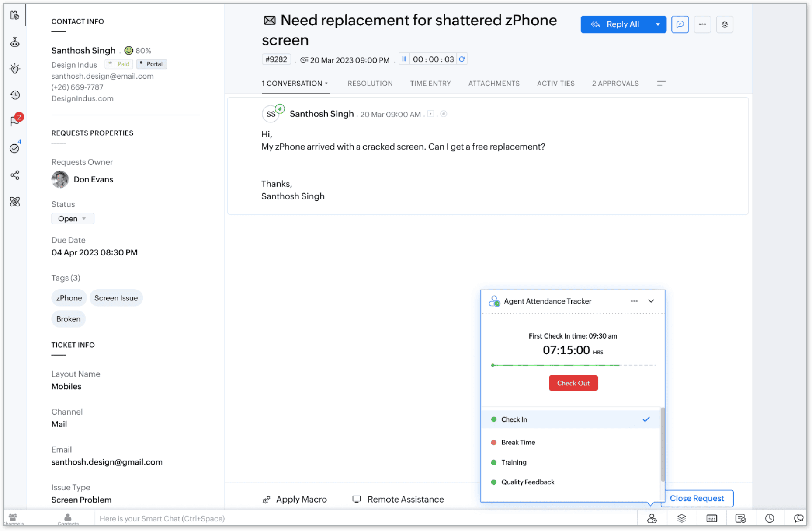Click the comment bubble icon beside Reply All

(680, 24)
